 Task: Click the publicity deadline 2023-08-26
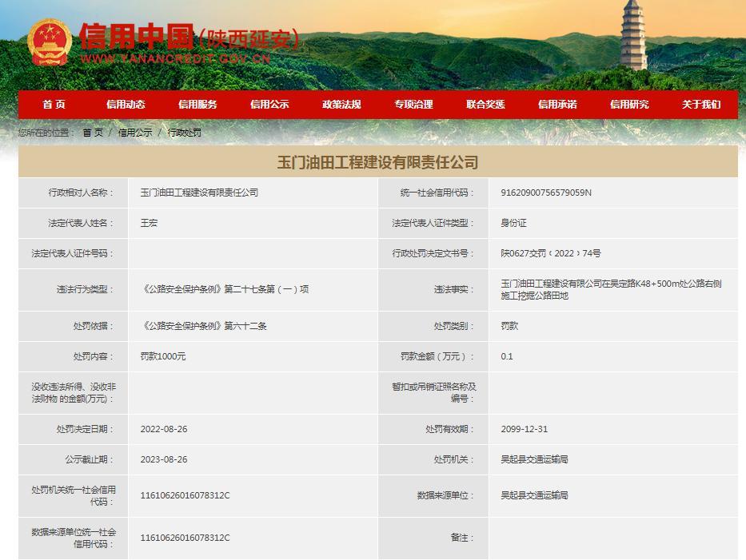tap(164, 459)
